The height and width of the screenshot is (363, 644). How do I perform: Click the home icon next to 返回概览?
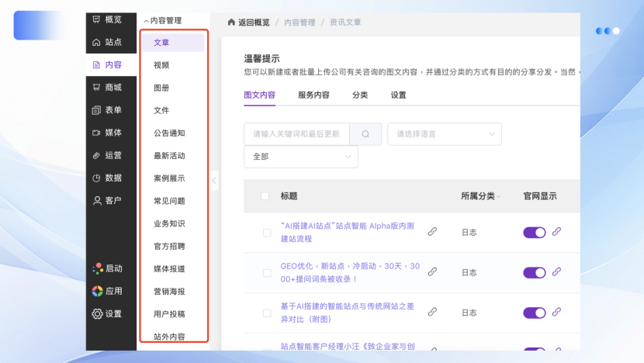click(231, 22)
